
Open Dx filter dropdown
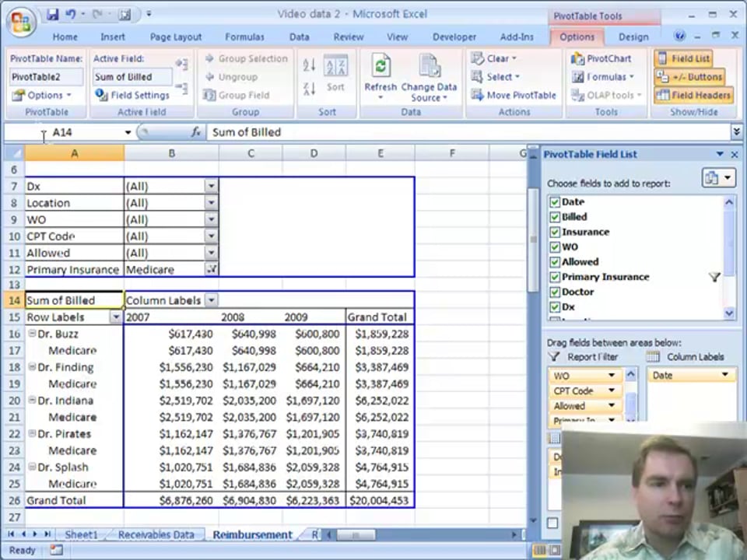pyautogui.click(x=211, y=186)
